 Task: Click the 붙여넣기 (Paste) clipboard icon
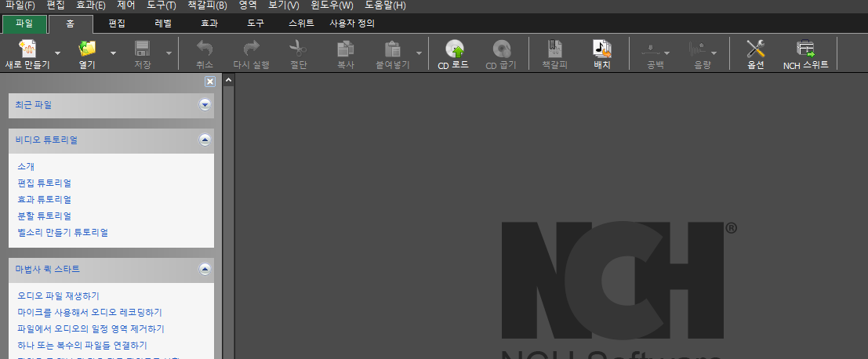click(x=393, y=49)
